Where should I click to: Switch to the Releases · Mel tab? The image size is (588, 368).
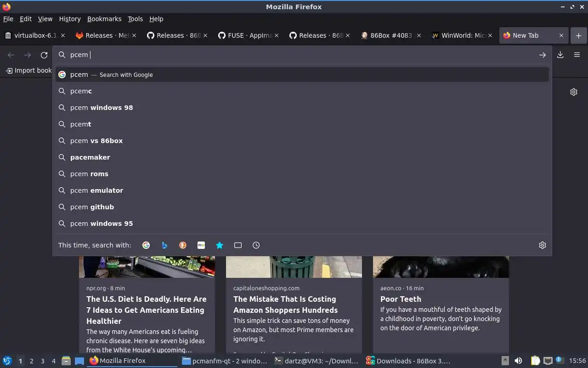tap(106, 35)
